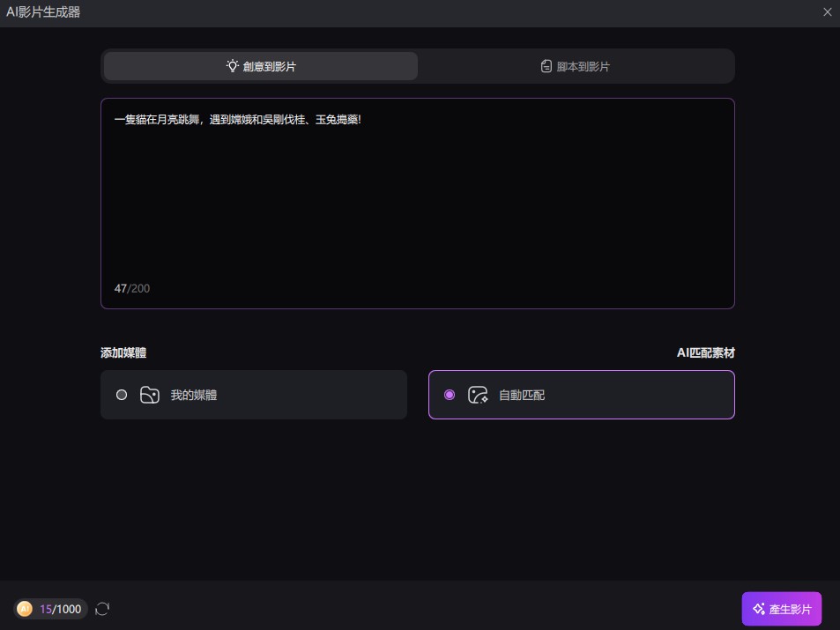The height and width of the screenshot is (630, 840).
Task: Click the AI image icon beside 自動匹配
Action: [478, 395]
